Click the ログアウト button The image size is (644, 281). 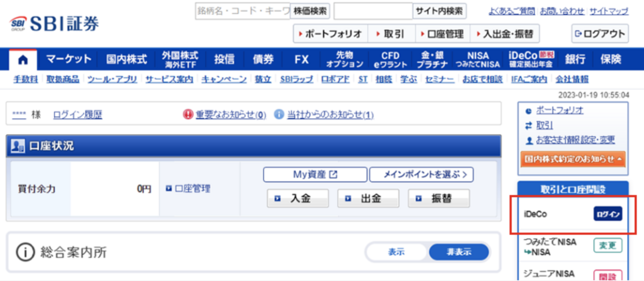[x=599, y=34]
